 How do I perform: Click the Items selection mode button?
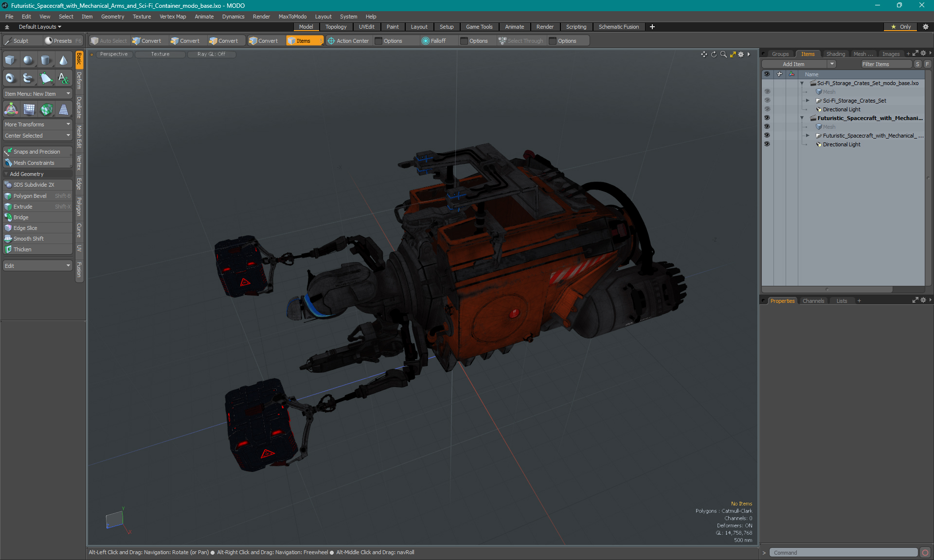pos(305,41)
